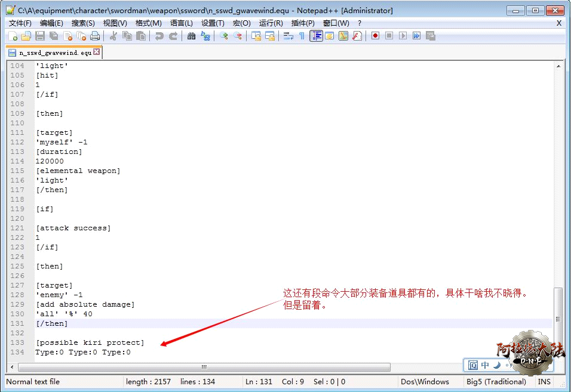The height and width of the screenshot is (392, 571).
Task: Click the Cut scissors icon
Action: (x=112, y=36)
